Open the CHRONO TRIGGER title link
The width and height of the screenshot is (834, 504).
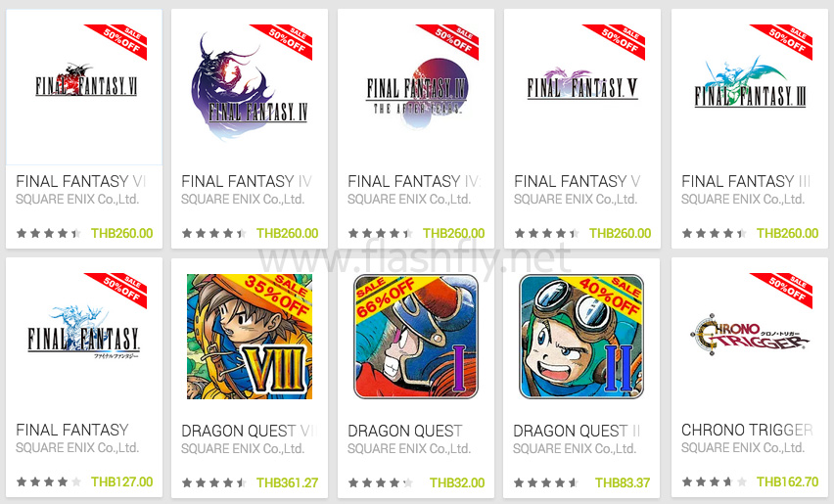click(x=747, y=430)
